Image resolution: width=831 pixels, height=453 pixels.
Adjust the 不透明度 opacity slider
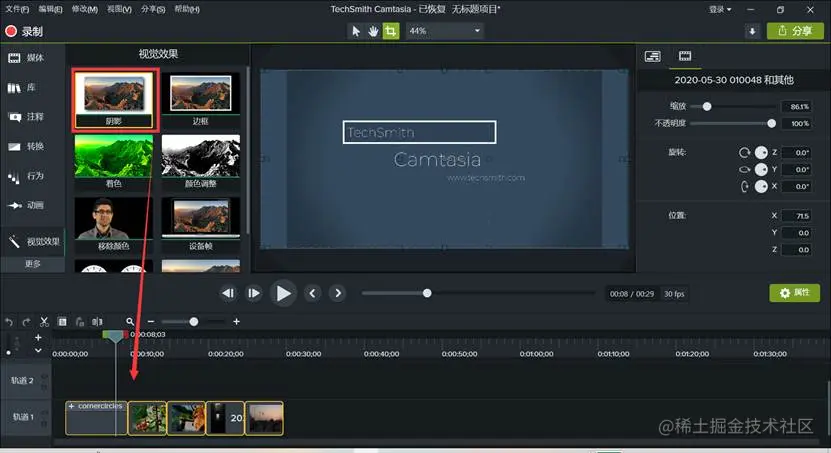pyautogui.click(x=771, y=123)
